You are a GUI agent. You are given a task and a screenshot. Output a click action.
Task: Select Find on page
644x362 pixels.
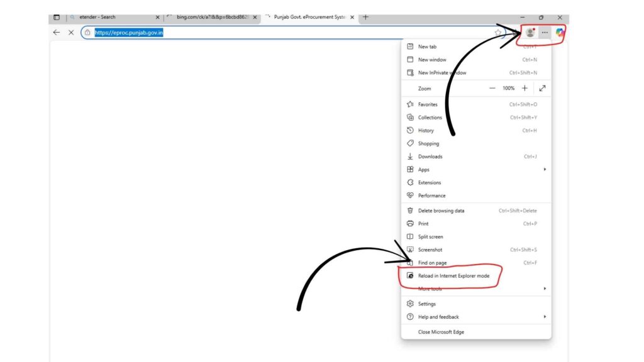pyautogui.click(x=476, y=263)
